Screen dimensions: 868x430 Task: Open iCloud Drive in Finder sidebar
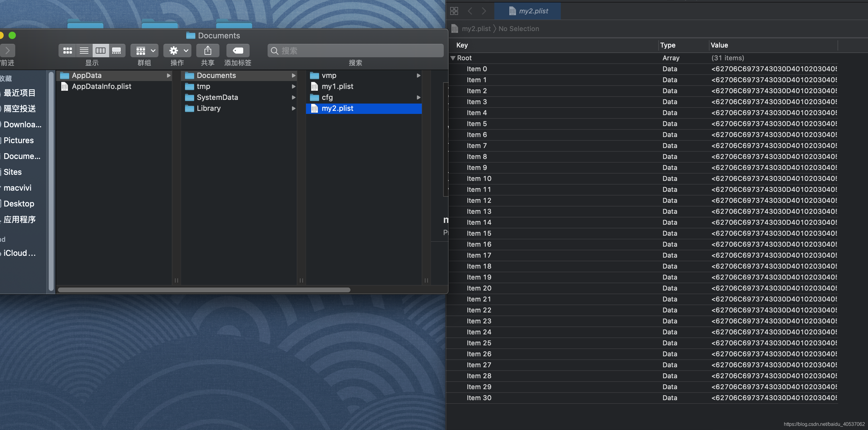[20, 253]
